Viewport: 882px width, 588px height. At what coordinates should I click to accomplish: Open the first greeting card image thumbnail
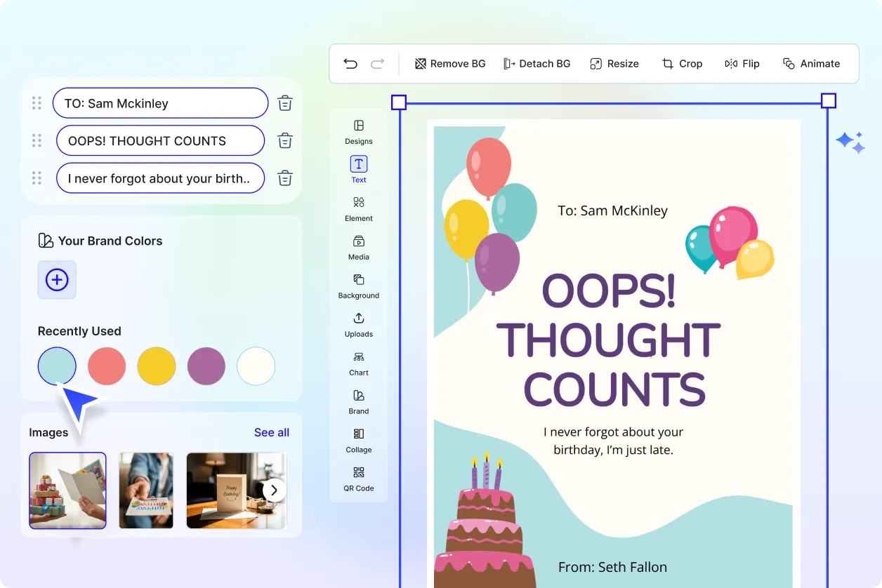(67, 490)
